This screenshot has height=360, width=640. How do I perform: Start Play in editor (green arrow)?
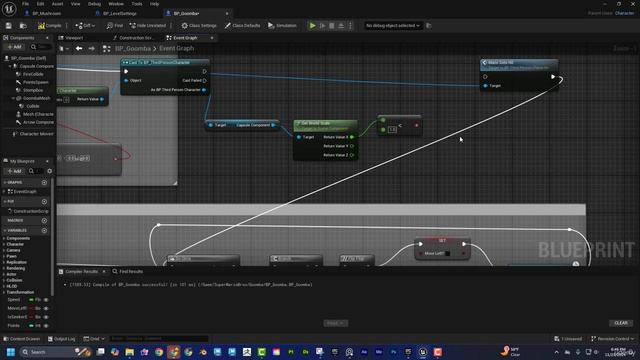312,26
